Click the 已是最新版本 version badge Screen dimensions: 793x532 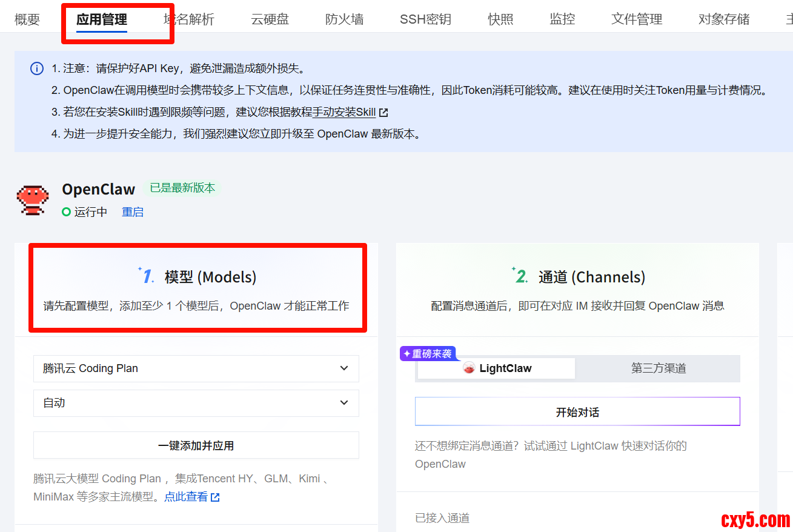coord(182,188)
